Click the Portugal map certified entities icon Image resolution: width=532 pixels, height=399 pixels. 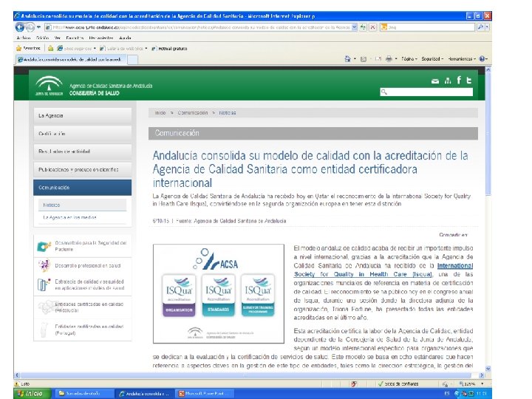44,330
